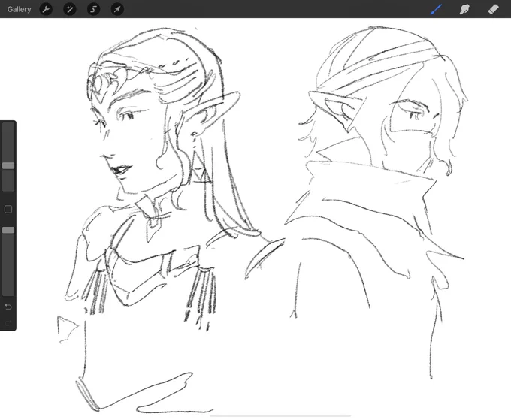Open the Adjustments magic wand menu
511x420 pixels.
[70, 9]
